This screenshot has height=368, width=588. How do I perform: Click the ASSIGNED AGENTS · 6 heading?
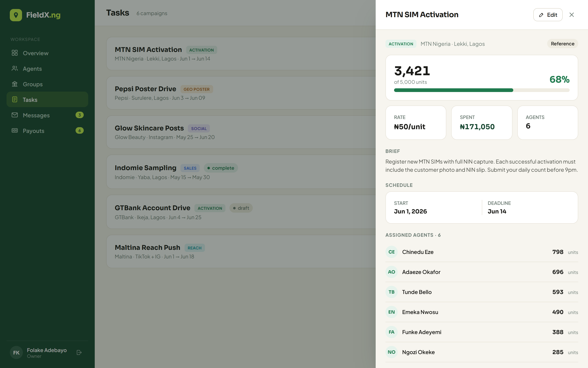tap(413, 235)
